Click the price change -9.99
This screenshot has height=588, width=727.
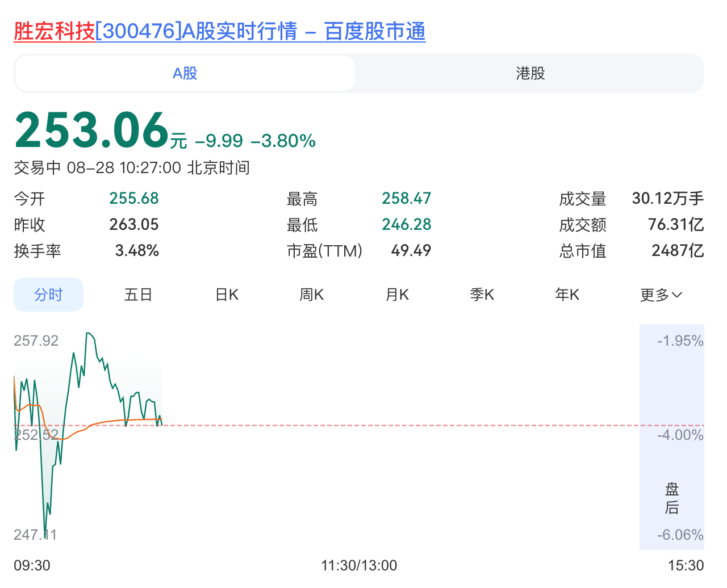(219, 141)
